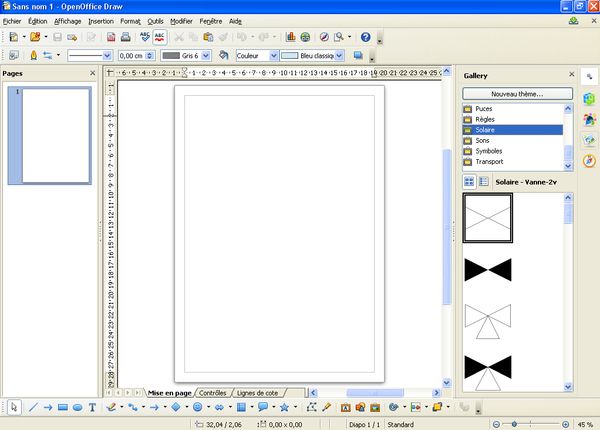Open the Fichier menu
Screen dimensions: 600x430
12,21
